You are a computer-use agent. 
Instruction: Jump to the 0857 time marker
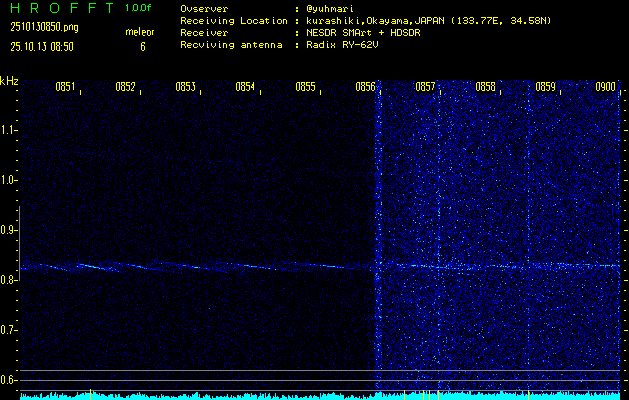pyautogui.click(x=425, y=87)
